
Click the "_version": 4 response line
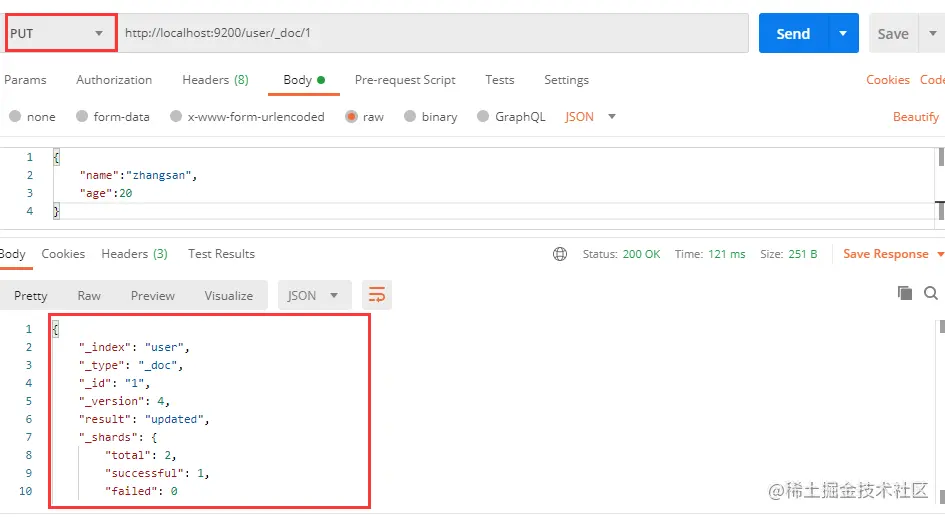pyautogui.click(x=124, y=401)
